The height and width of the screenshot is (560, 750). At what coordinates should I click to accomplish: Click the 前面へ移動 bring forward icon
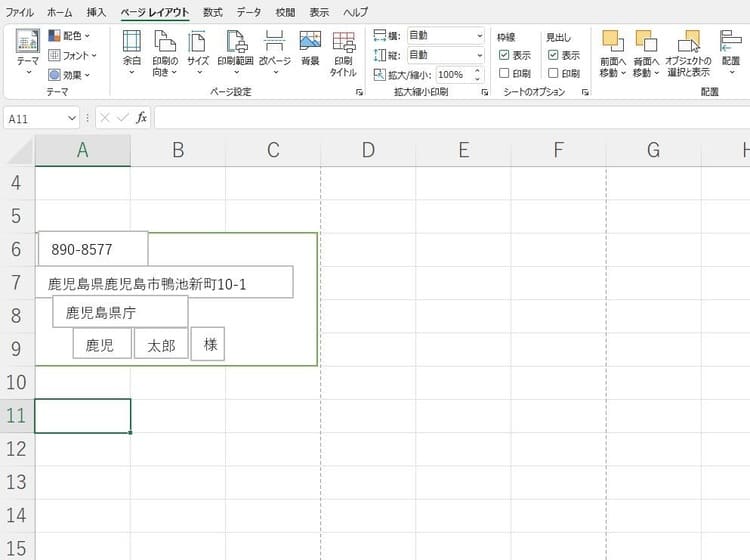click(612, 42)
